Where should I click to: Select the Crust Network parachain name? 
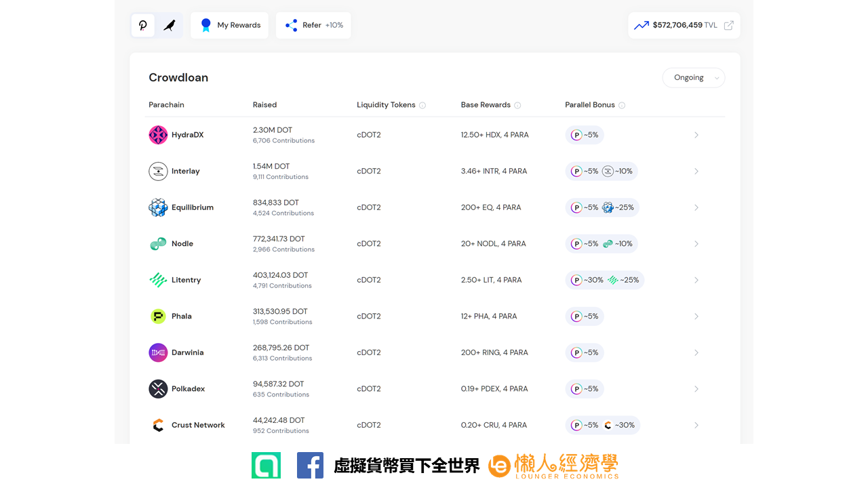coord(198,425)
